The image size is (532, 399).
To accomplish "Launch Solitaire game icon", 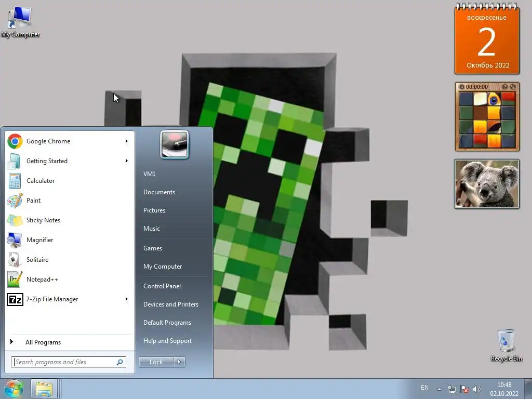I will (15, 260).
